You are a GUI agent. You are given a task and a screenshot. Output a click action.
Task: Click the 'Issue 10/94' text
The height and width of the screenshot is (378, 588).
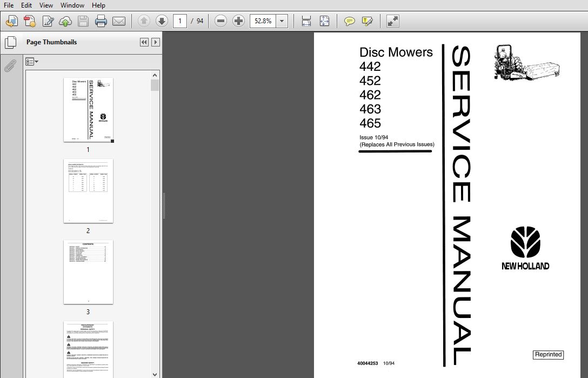pyautogui.click(x=374, y=137)
